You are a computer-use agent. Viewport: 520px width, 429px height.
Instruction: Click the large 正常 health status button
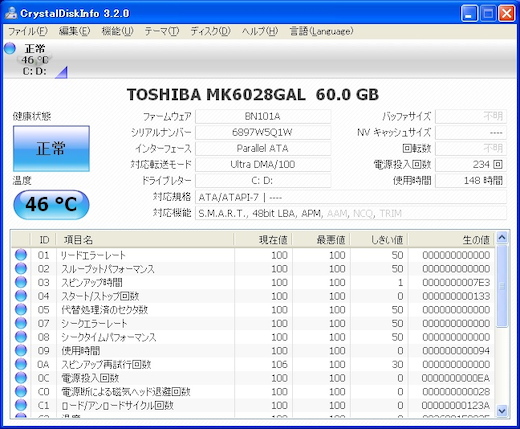pyautogui.click(x=51, y=149)
